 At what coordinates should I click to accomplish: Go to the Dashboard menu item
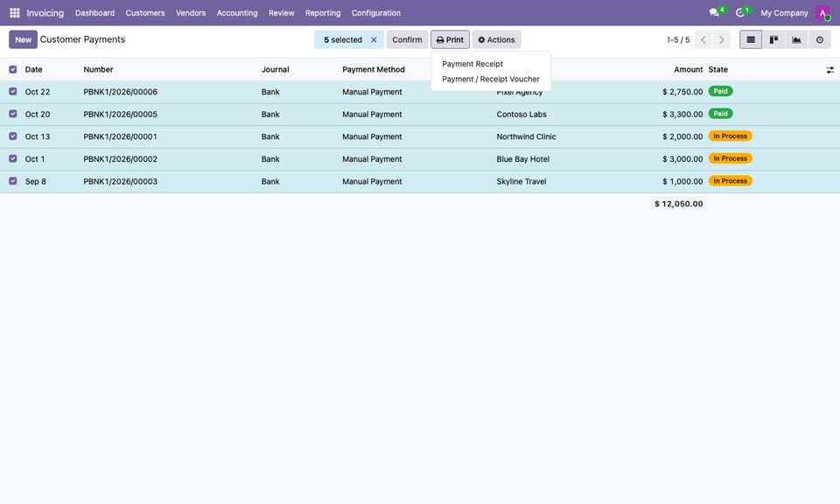pyautogui.click(x=94, y=13)
